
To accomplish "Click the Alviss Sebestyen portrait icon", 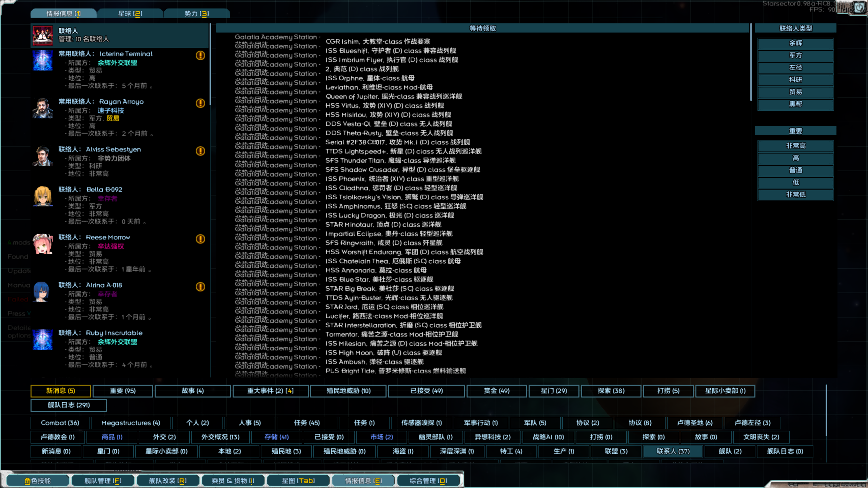I will (43, 156).
